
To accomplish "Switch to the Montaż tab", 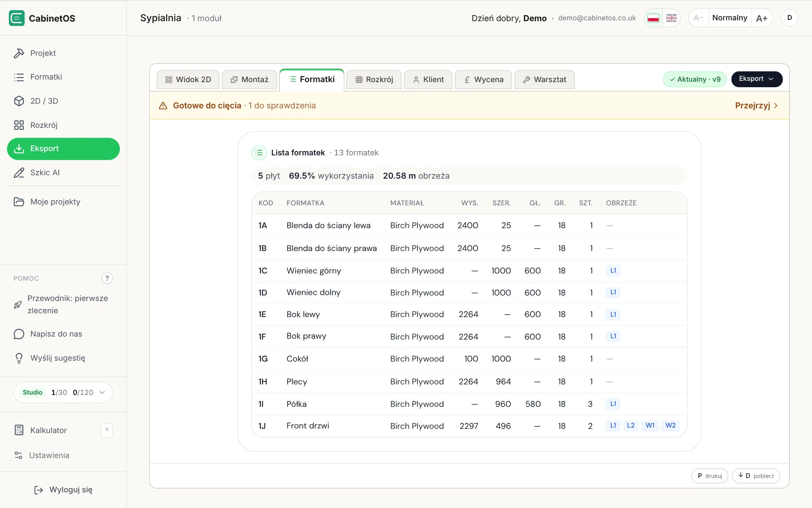I will click(x=250, y=80).
